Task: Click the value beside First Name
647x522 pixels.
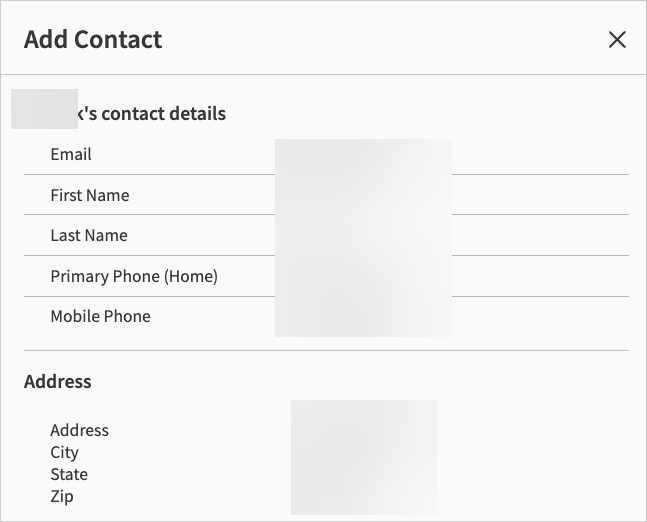Action: tap(363, 195)
